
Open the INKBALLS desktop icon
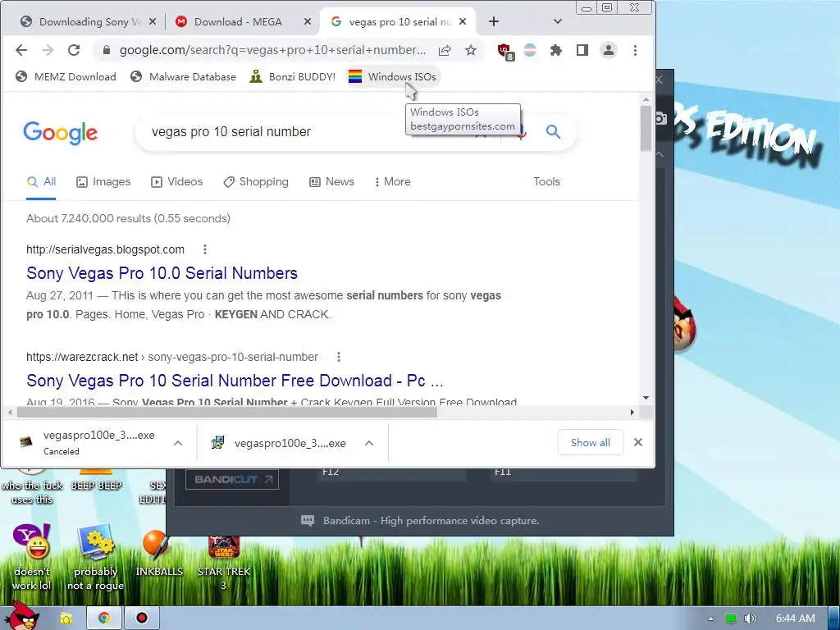pos(159,553)
